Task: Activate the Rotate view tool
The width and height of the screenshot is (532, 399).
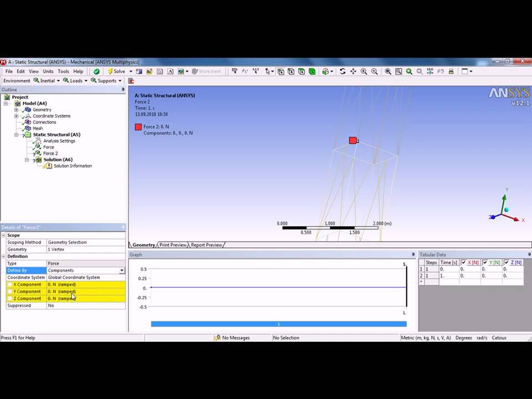Action: pos(342,71)
